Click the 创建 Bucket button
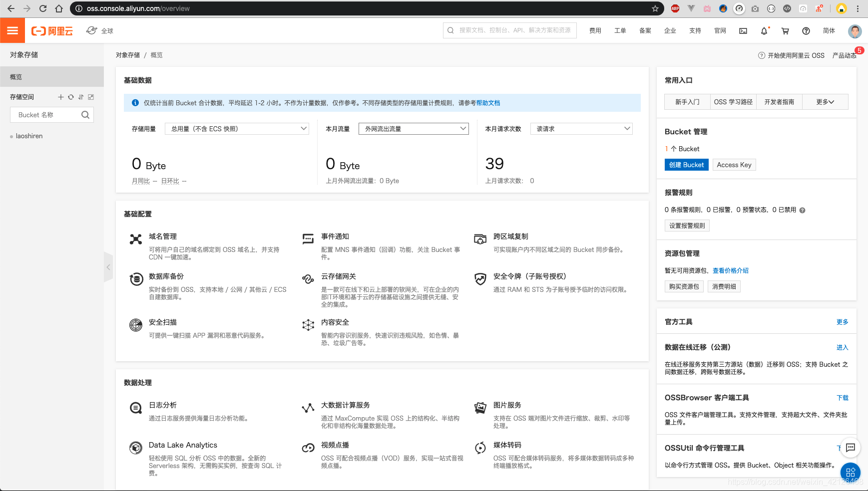868x491 pixels. pyautogui.click(x=687, y=165)
